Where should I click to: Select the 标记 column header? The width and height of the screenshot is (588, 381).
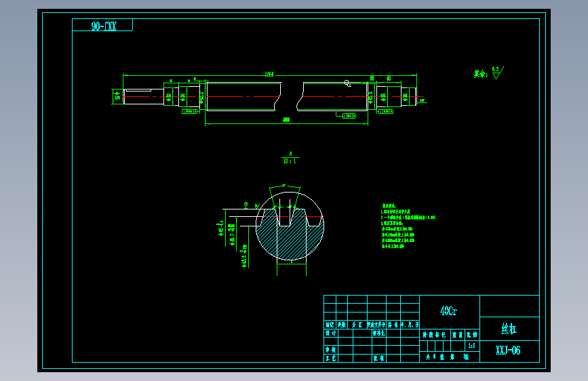point(330,325)
